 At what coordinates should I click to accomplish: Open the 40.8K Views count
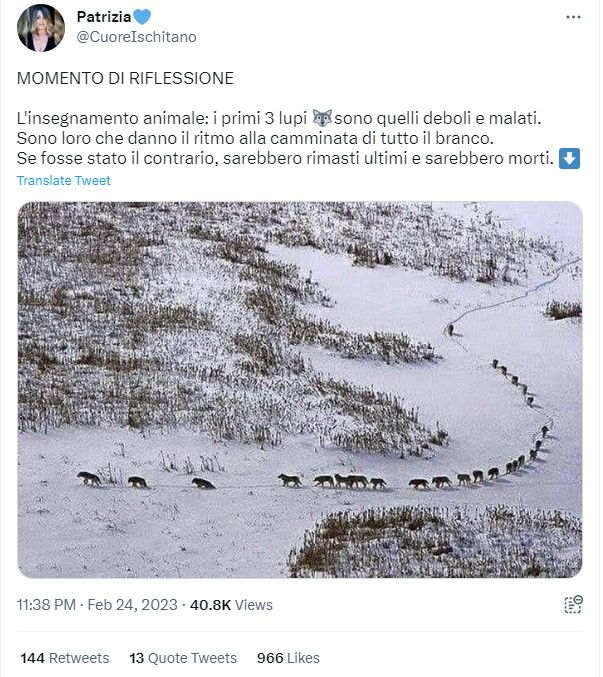pyautogui.click(x=231, y=605)
